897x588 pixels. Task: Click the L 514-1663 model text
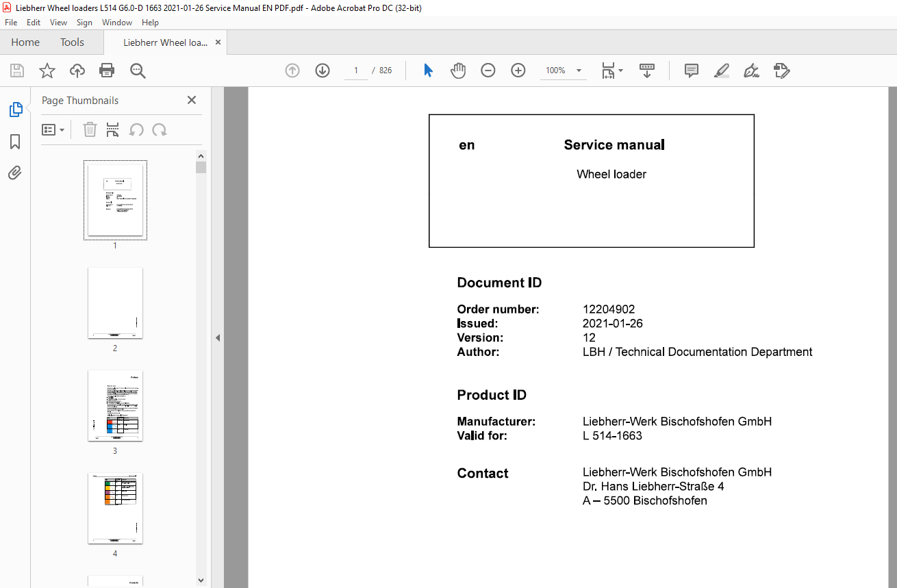612,435
